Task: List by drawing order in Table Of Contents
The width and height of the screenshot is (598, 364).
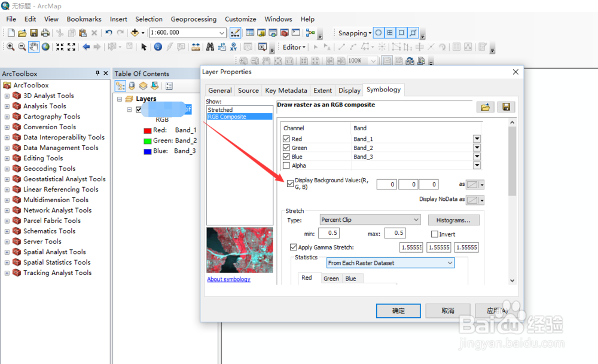Action: click(x=120, y=85)
